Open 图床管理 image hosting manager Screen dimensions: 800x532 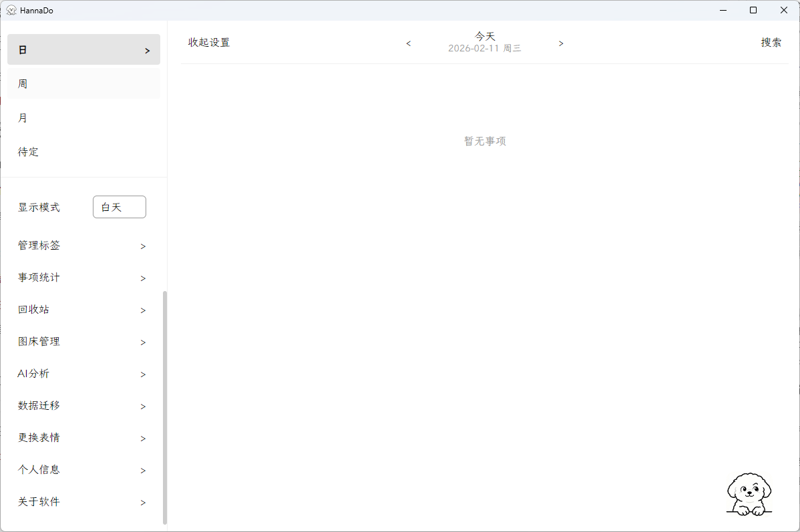pyautogui.click(x=38, y=341)
